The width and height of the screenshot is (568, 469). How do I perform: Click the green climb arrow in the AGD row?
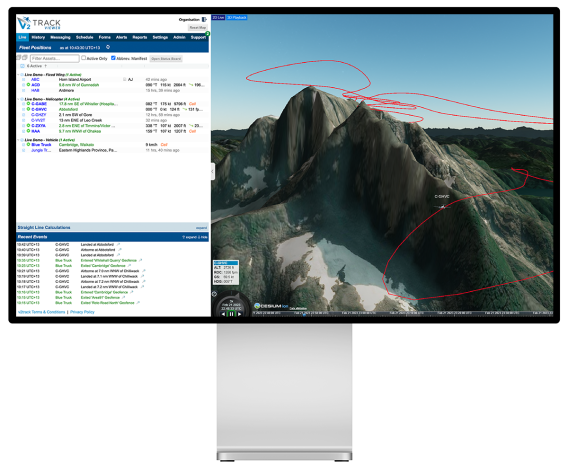[191, 85]
